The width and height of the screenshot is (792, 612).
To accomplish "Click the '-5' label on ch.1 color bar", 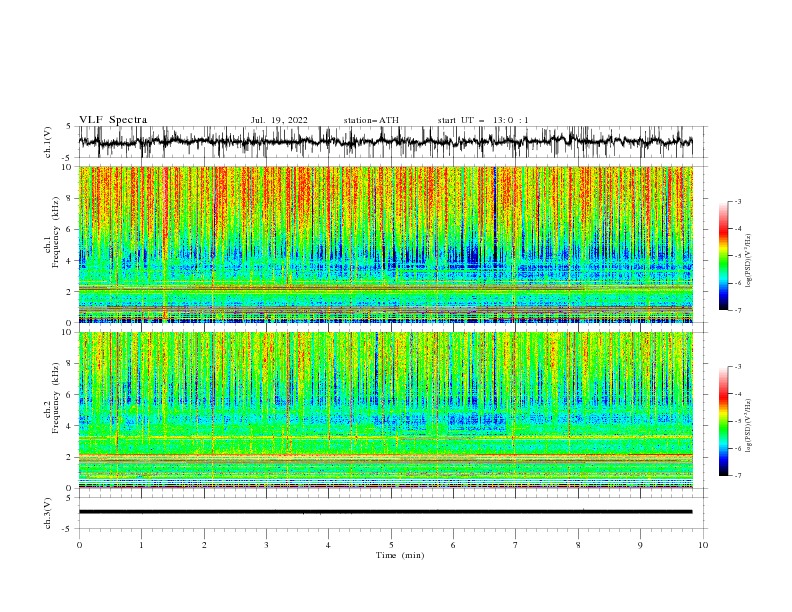I will click(738, 256).
